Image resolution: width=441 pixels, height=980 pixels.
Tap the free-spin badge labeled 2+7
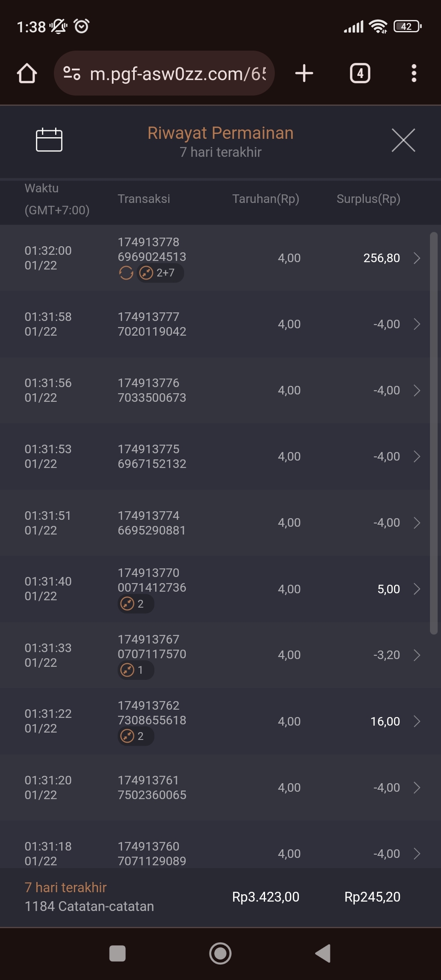click(160, 273)
